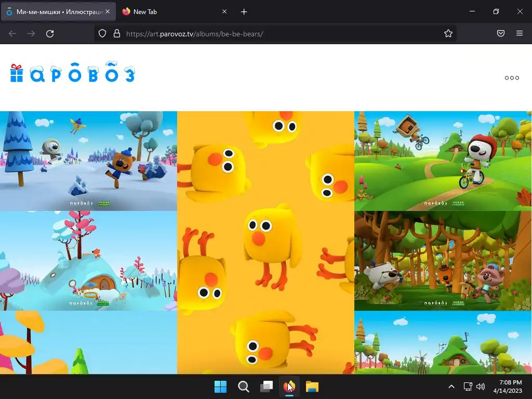532x399 pixels.
Task: Click the Паровоз logo
Action: [73, 72]
